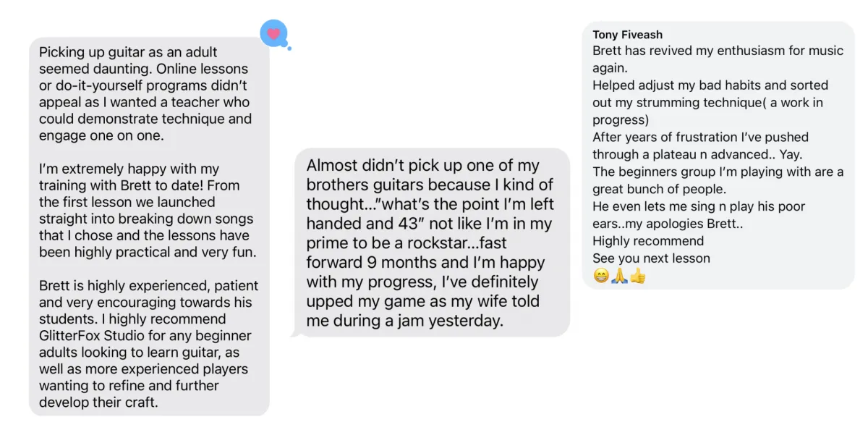This screenshot has height=430, width=868.
Task: Click the "He even lets me sing" sentence
Action: pos(698,215)
